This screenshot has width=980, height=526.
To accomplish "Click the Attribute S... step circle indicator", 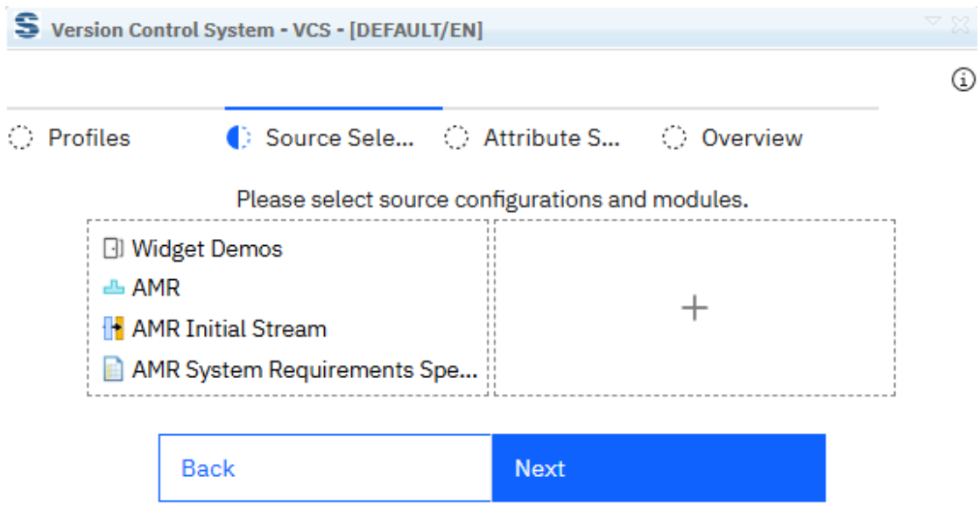I will coord(456,138).
